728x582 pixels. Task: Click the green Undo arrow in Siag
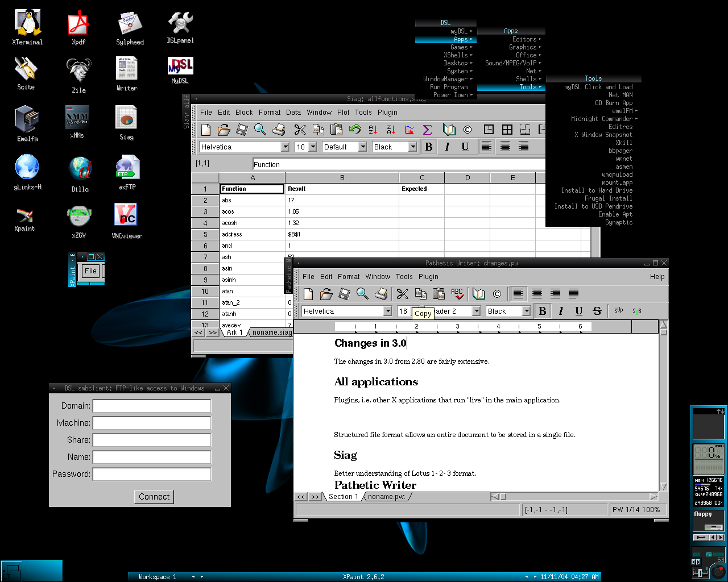coord(355,130)
